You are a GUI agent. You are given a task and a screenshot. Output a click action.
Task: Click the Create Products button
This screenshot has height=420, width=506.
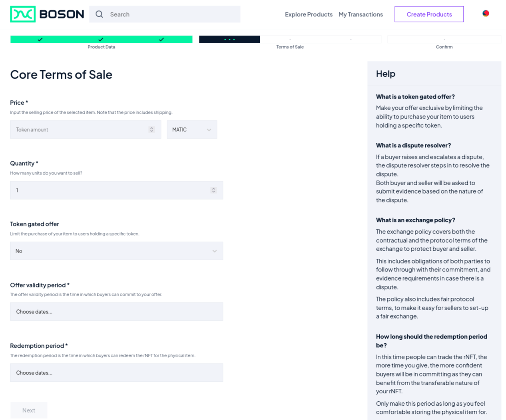coord(429,14)
